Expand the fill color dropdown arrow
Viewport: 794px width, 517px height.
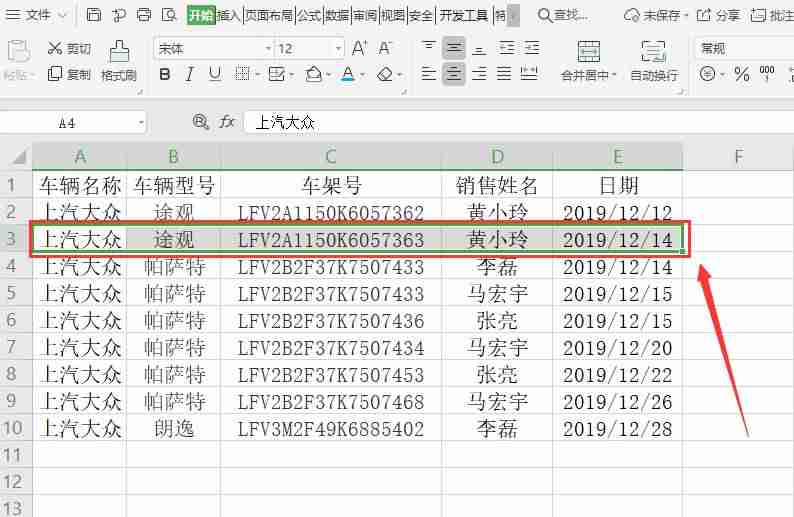coord(328,75)
